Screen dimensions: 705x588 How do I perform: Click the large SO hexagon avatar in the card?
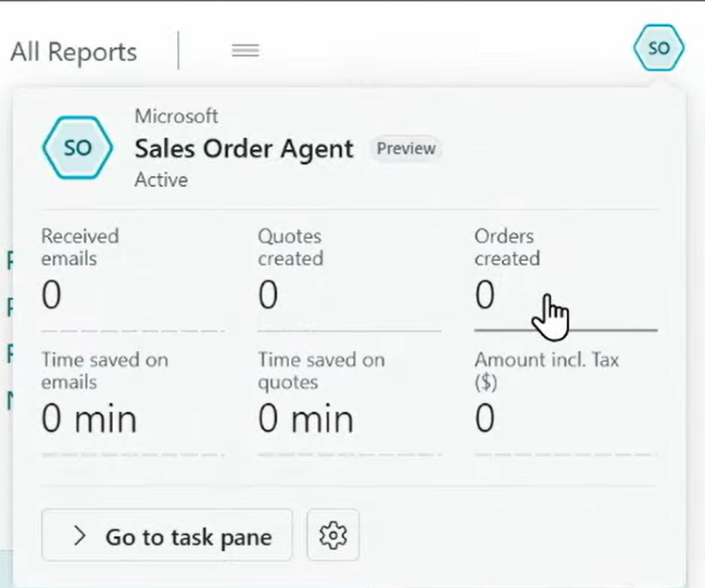[78, 147]
